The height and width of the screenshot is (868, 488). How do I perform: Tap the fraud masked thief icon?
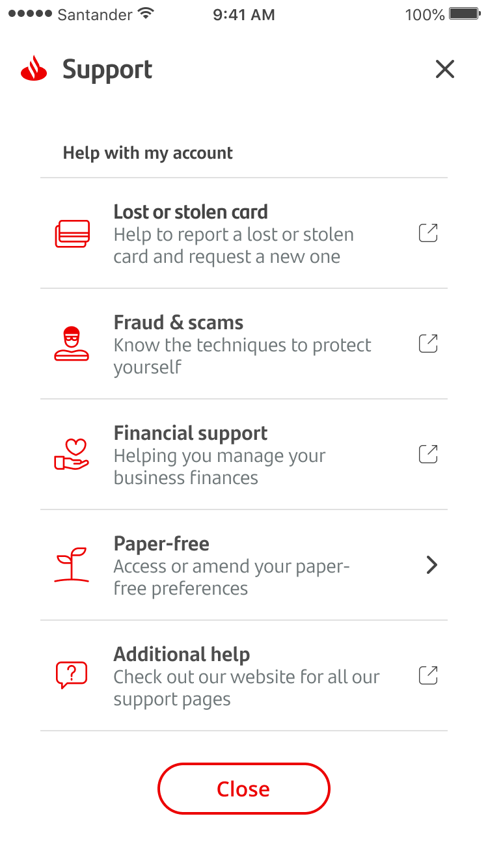[72, 344]
